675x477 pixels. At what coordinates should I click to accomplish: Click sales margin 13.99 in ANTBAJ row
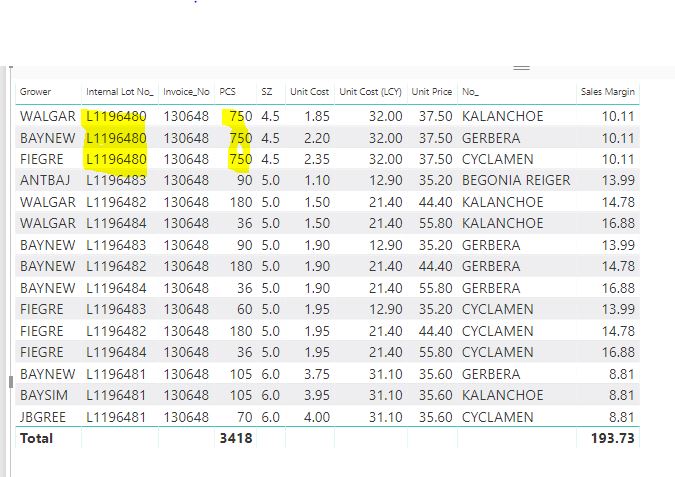pos(618,180)
